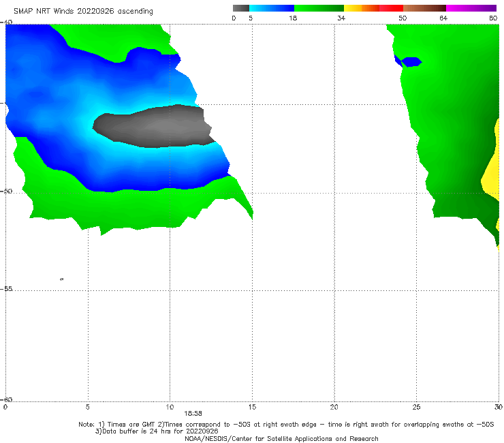Click the longitude axis label '25'
Image resolution: width=504 pixels, height=443 pixels.
point(416,407)
